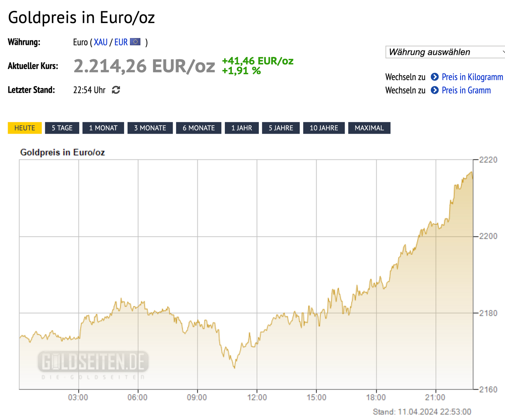The width and height of the screenshot is (505, 420).
Task: Show the 1 MONAT chart
Action: 103,128
